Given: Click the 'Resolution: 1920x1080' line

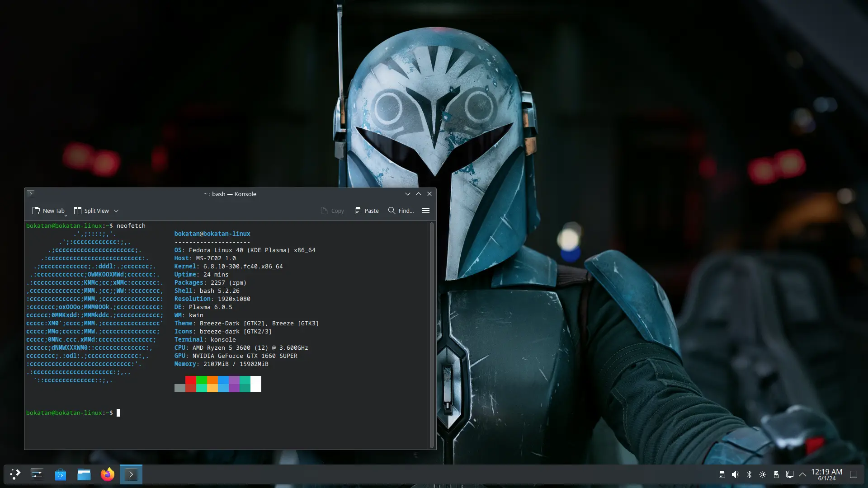Looking at the screenshot, I should [212, 299].
